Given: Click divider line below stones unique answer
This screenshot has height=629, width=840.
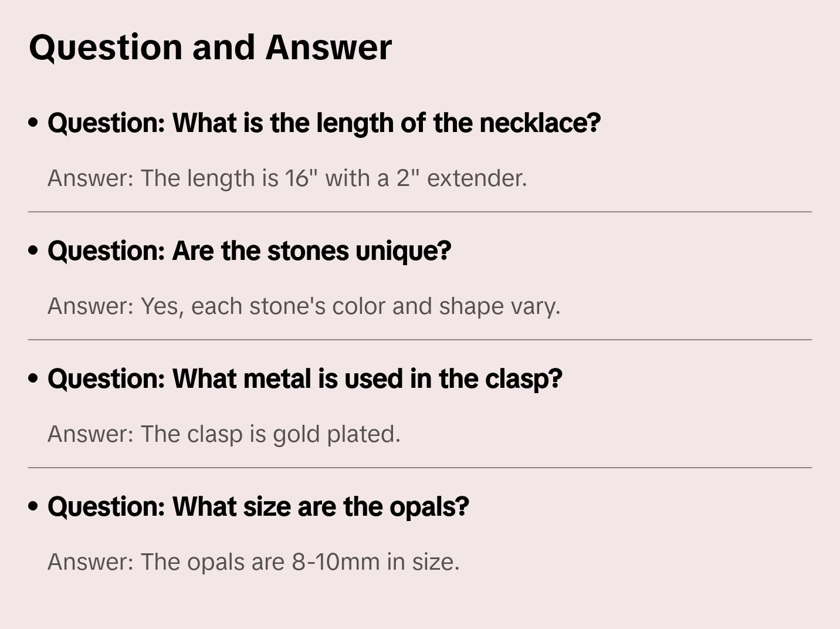Looking at the screenshot, I should pos(419,340).
